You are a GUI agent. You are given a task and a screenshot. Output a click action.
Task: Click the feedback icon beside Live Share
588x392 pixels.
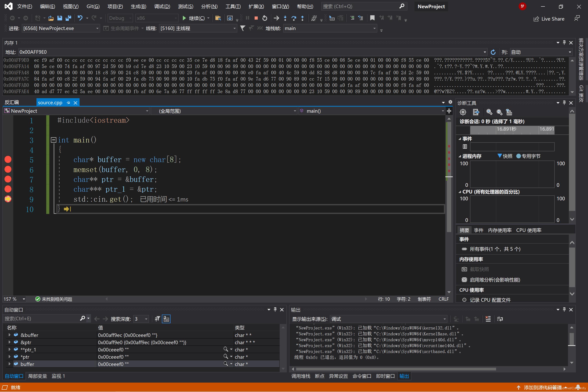pyautogui.click(x=577, y=18)
